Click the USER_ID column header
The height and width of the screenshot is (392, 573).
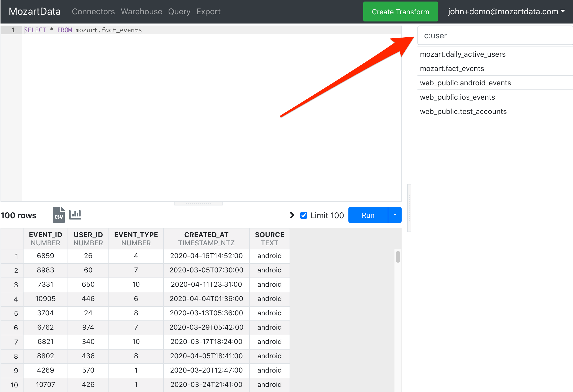(88, 239)
